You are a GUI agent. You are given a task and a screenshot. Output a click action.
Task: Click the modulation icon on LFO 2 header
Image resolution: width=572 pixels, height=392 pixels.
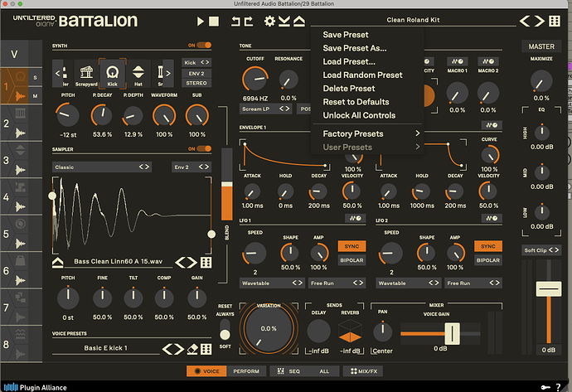point(492,219)
